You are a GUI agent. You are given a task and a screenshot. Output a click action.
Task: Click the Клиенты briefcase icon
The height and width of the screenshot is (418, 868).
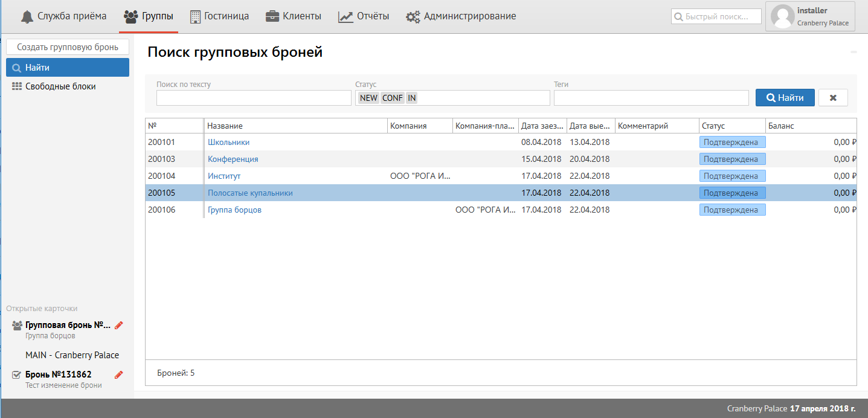click(272, 16)
